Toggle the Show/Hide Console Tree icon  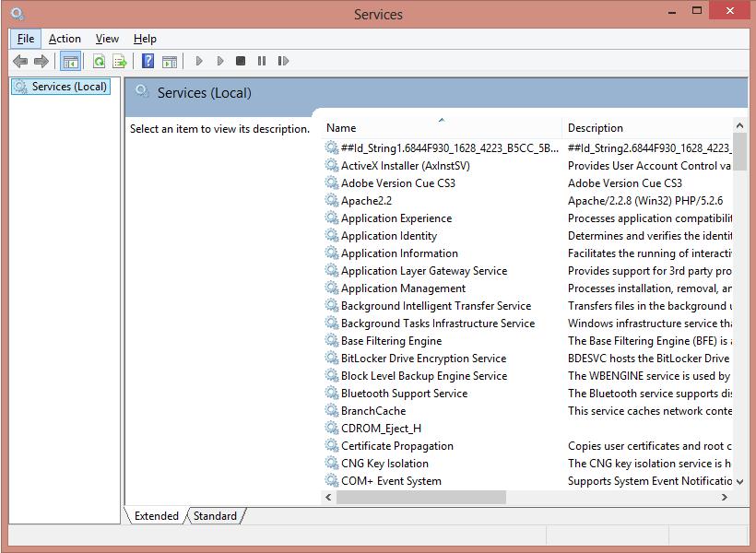coord(70,61)
